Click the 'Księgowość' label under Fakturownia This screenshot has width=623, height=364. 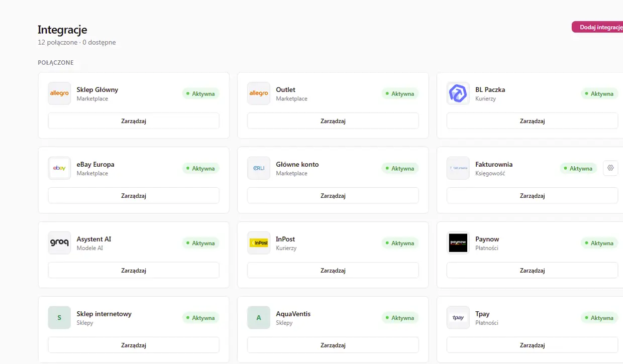(x=490, y=173)
